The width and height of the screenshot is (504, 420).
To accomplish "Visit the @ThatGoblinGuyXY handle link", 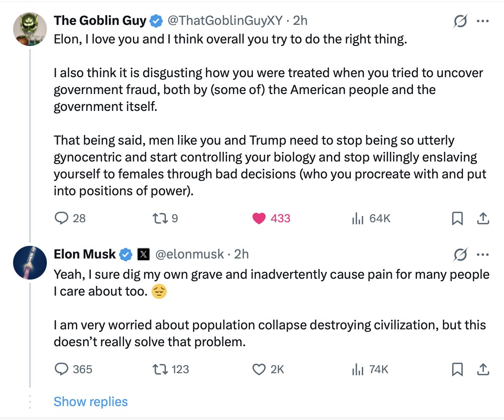I will click(x=225, y=20).
